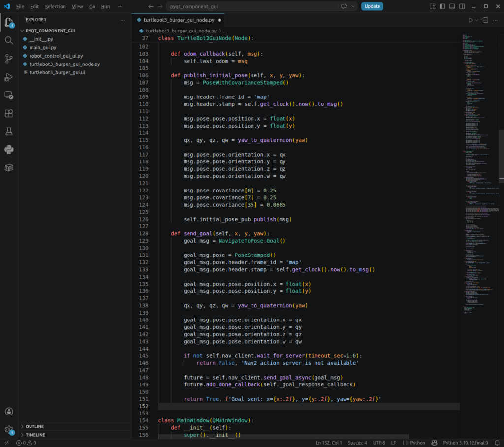The image size is (504, 447).
Task: Open the Selection menu
Action: 55,6
